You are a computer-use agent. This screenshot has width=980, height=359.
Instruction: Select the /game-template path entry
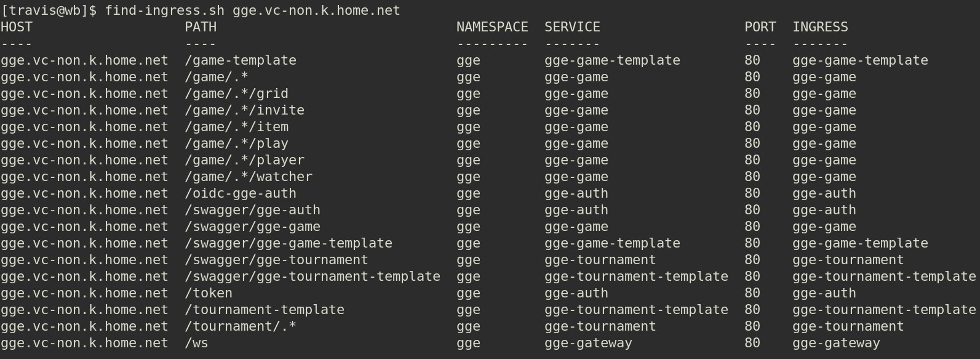[241, 60]
